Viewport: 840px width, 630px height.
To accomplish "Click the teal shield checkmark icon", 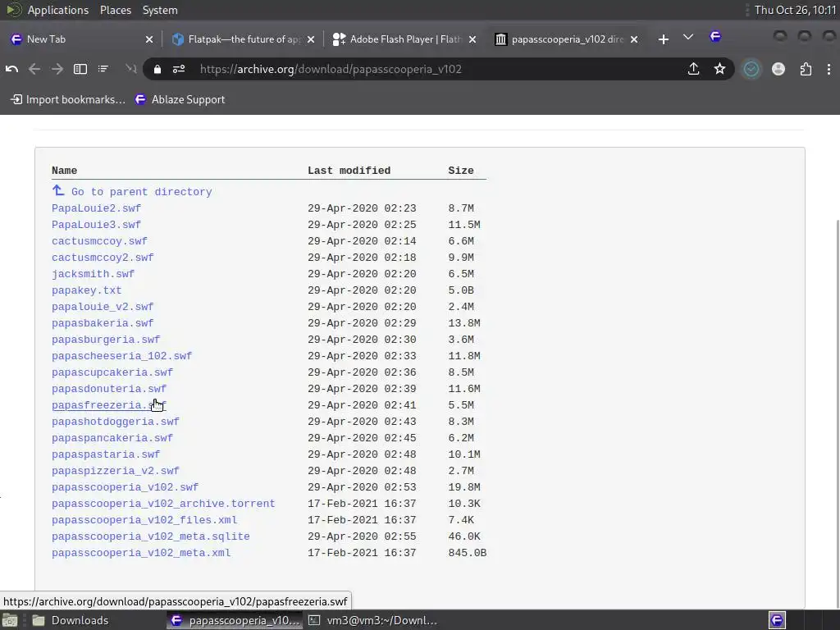I will (751, 69).
